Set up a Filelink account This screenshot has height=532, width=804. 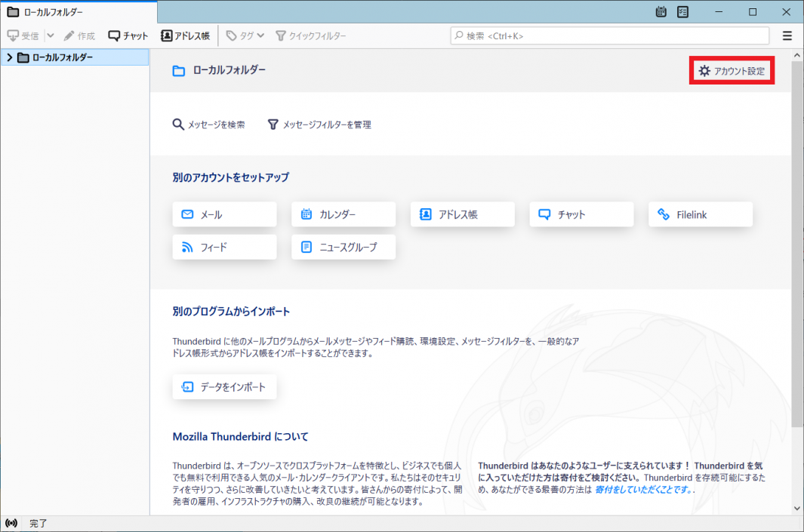click(700, 214)
